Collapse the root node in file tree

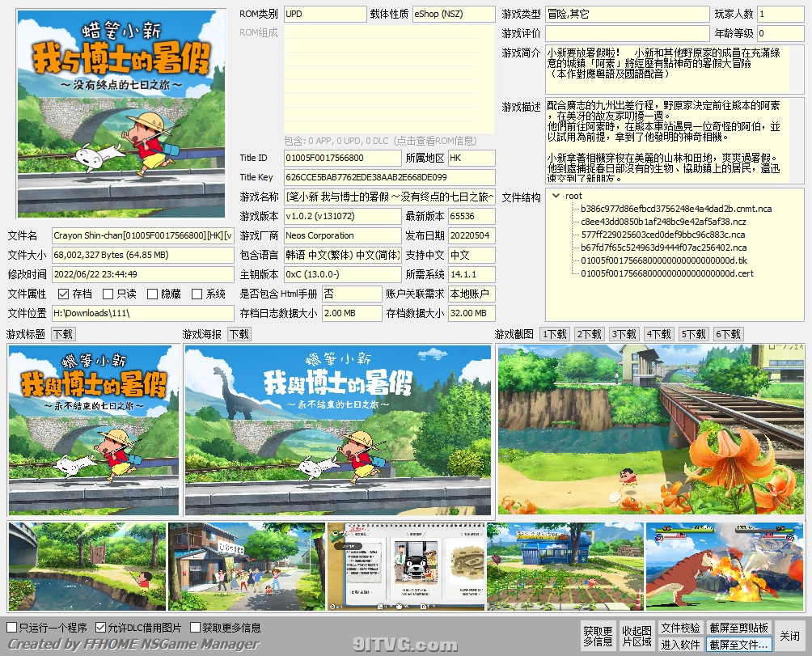click(556, 196)
